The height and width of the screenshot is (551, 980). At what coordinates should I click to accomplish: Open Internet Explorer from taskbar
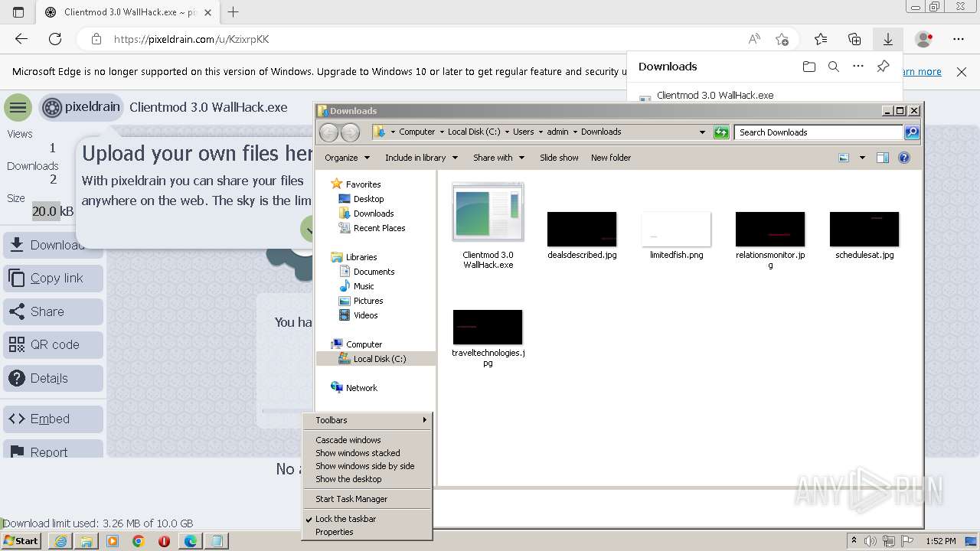pyautogui.click(x=60, y=541)
